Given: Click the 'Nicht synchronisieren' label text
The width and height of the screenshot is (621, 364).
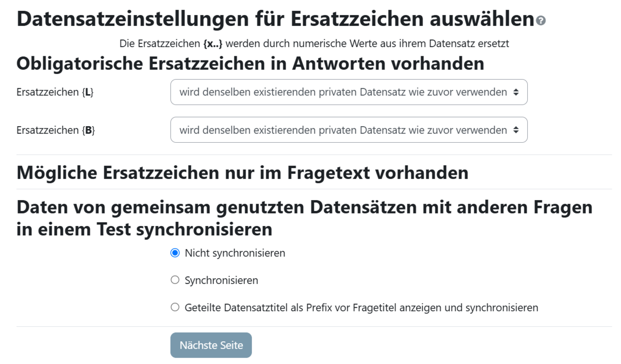Looking at the screenshot, I should [235, 253].
